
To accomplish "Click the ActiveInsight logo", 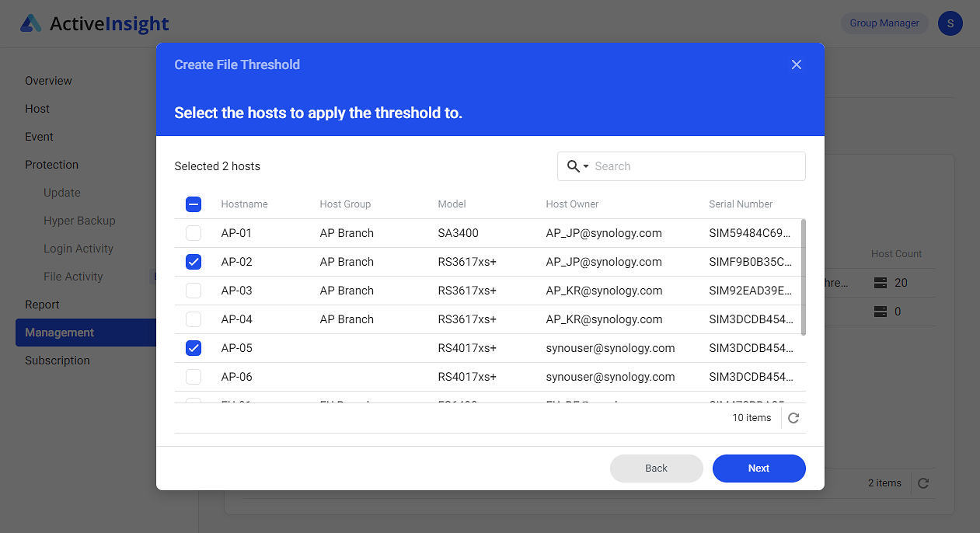I will pyautogui.click(x=93, y=23).
